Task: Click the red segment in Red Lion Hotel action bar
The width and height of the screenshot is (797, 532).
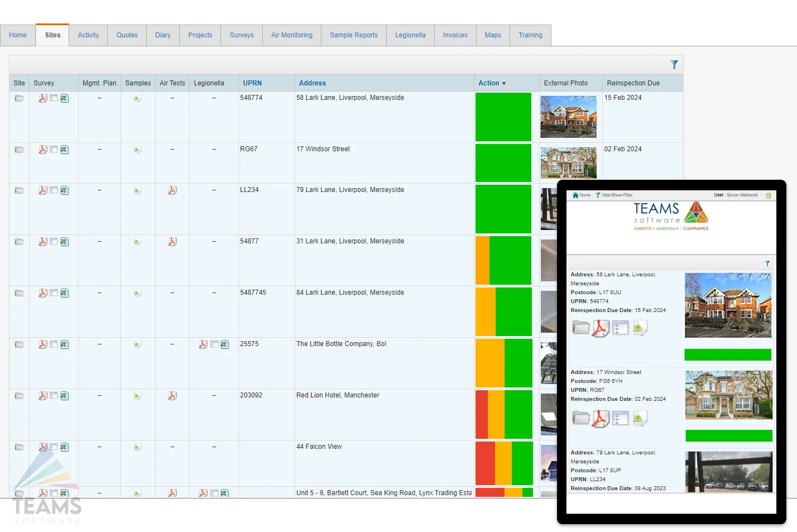Action: pos(481,414)
